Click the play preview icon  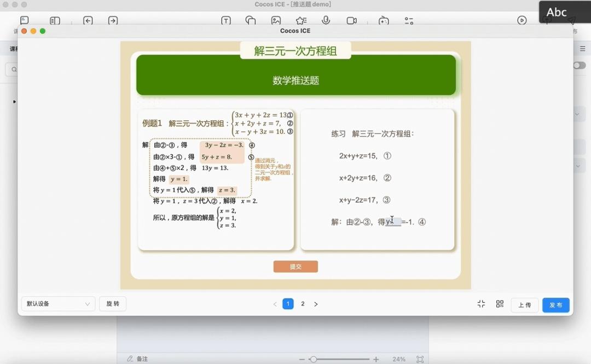click(x=522, y=20)
